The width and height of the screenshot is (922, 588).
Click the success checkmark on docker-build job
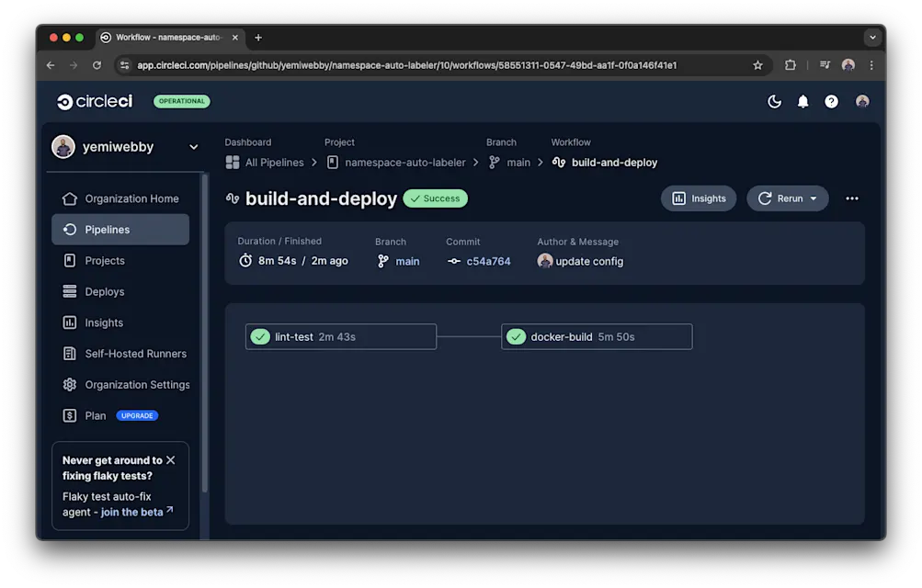(516, 336)
